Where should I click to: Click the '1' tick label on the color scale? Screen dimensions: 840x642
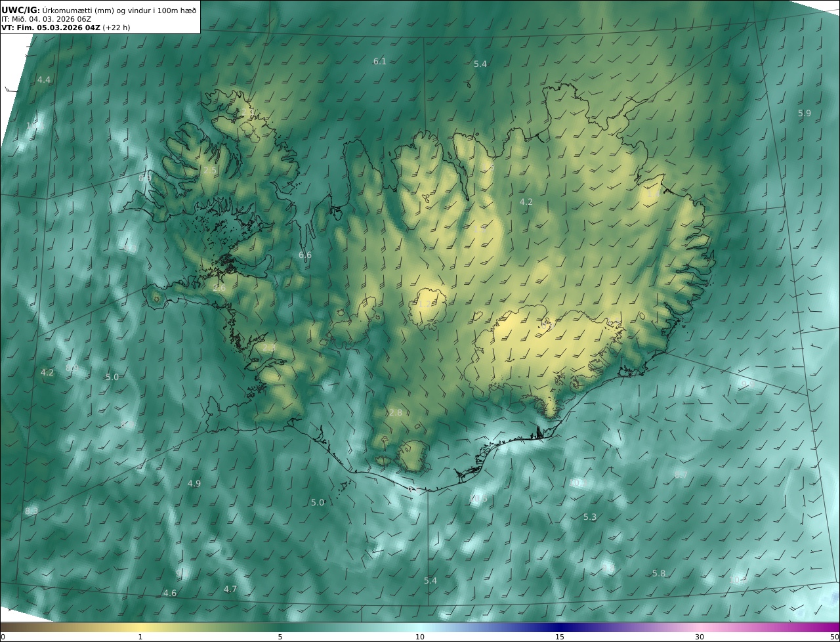[140, 637]
